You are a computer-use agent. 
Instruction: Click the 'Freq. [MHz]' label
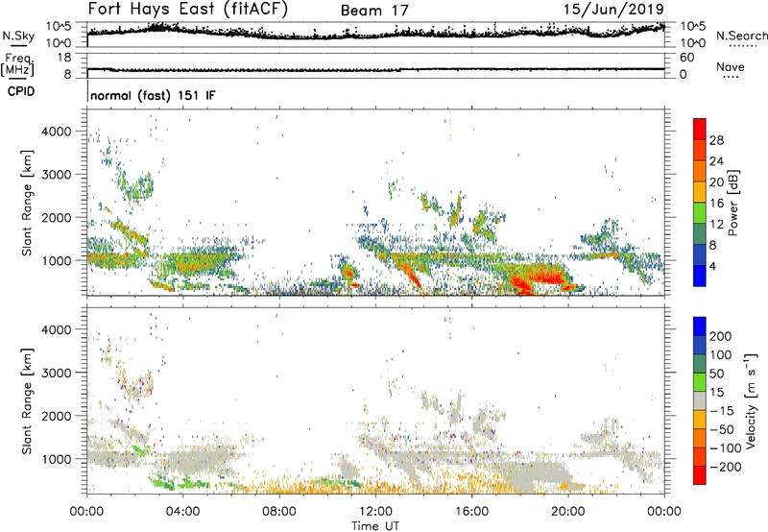[18, 65]
